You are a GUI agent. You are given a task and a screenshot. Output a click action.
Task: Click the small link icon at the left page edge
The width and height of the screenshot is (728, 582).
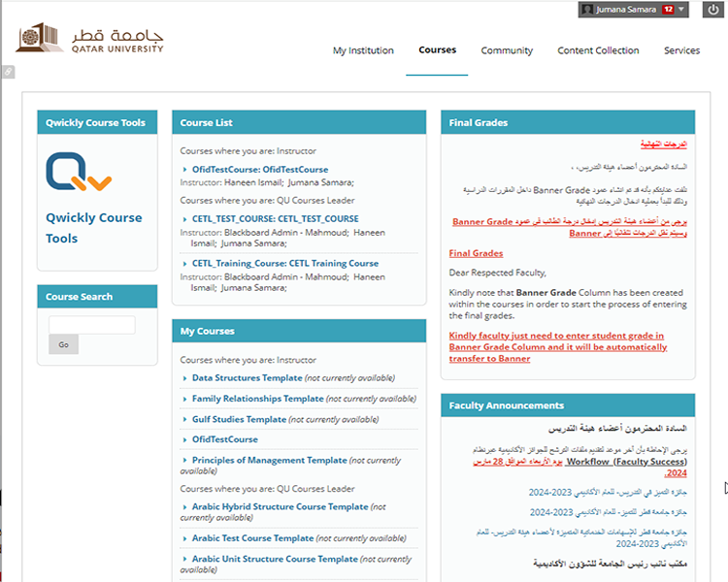click(8, 72)
